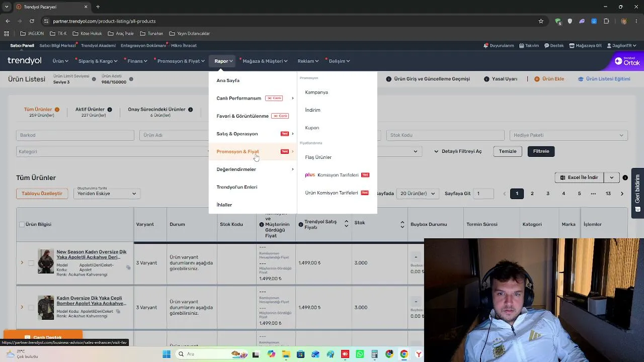Open the JAGLION bookmarks folder
Screen dimensions: 644x362
pyautogui.click(x=32, y=34)
